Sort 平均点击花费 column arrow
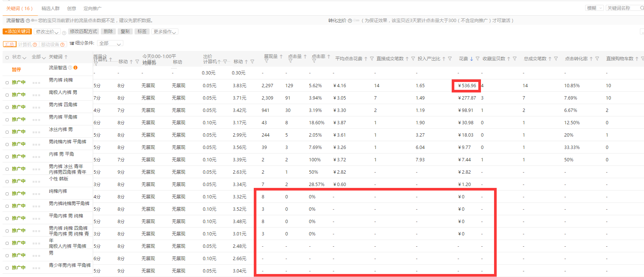The width and height of the screenshot is (644, 277). pyautogui.click(x=366, y=59)
